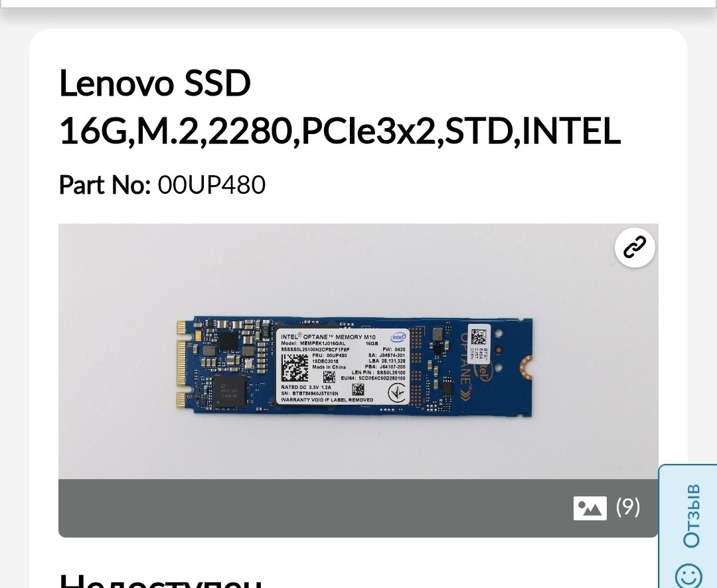This screenshot has width=717, height=588.
Task: Click the white Optane Memory M10 sticker
Action: pyautogui.click(x=343, y=366)
